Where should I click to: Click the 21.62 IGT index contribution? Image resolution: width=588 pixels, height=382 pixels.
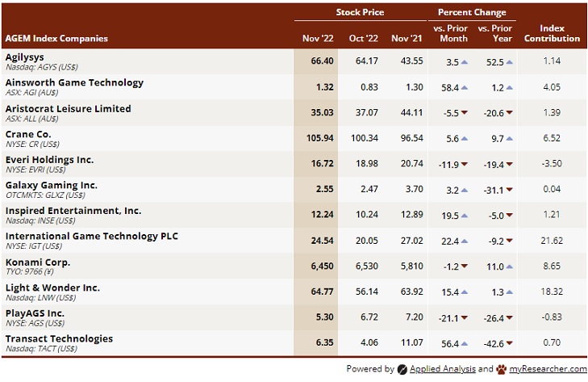(552, 241)
